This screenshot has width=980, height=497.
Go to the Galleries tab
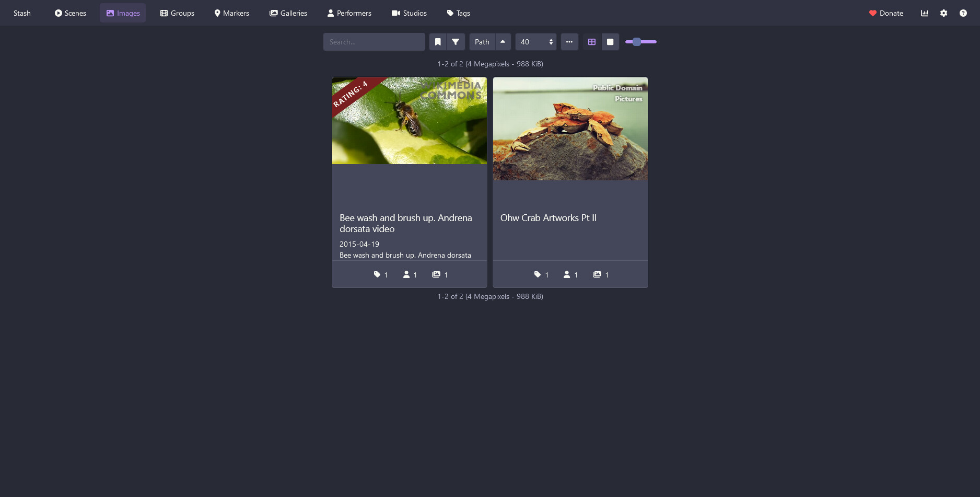point(288,13)
